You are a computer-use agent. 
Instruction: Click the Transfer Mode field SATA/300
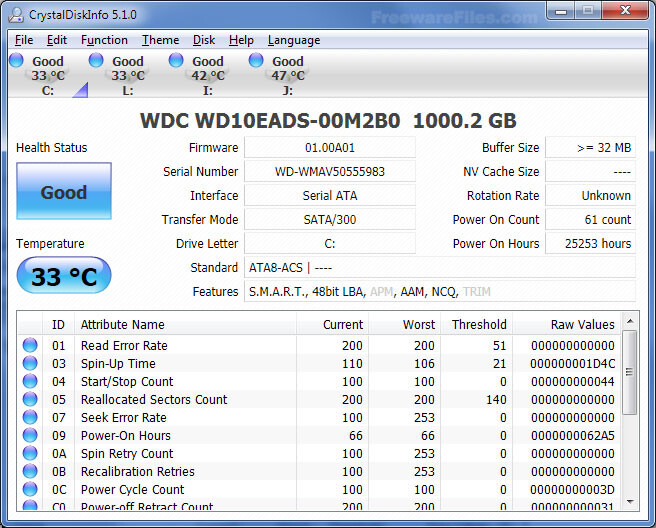(330, 220)
